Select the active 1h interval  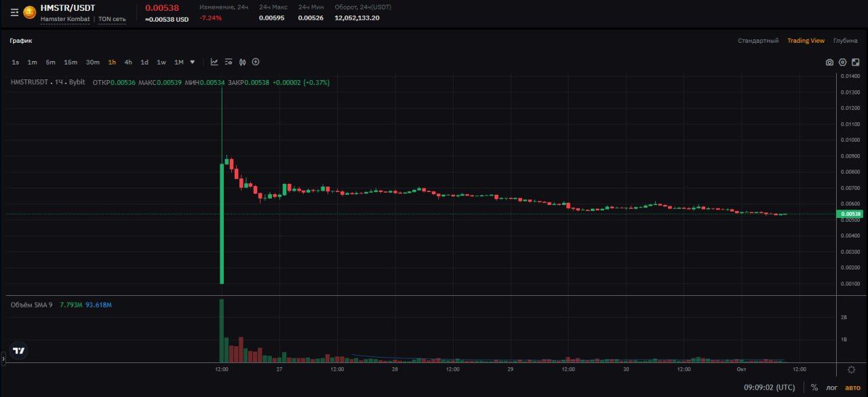(x=112, y=62)
